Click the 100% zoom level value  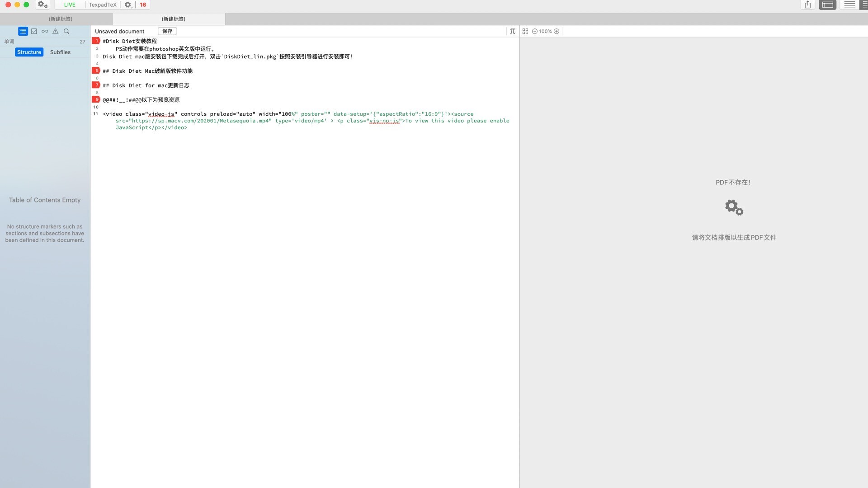[545, 31]
